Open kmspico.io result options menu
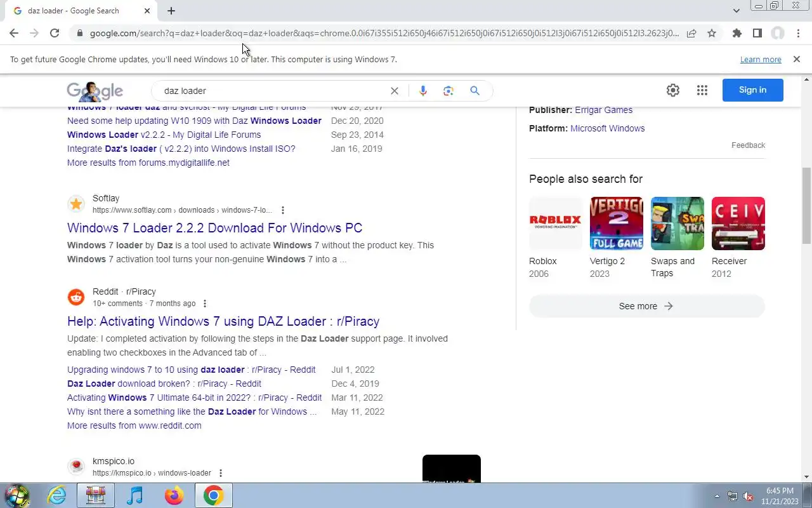Screen dimensions: 812x508 tap(221, 473)
